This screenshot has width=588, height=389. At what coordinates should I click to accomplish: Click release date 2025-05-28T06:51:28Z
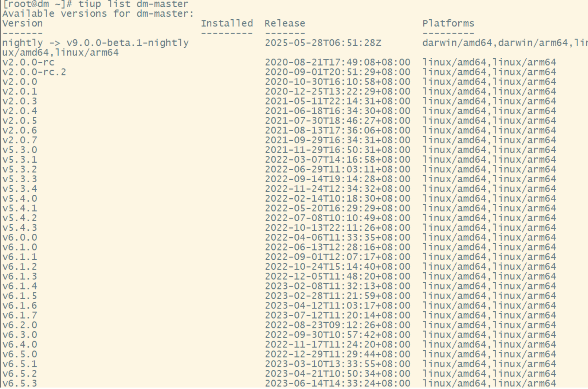tap(323, 43)
